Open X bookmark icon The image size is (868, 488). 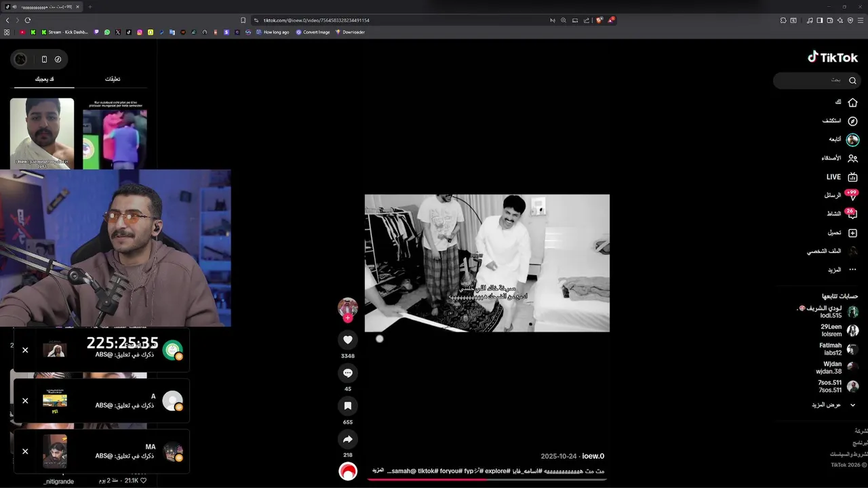click(118, 32)
